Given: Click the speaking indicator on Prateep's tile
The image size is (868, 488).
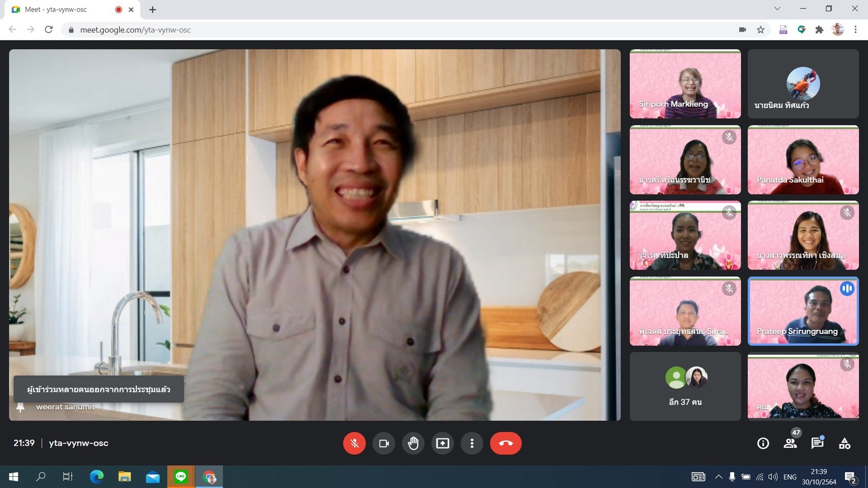Looking at the screenshot, I should pos(847,289).
